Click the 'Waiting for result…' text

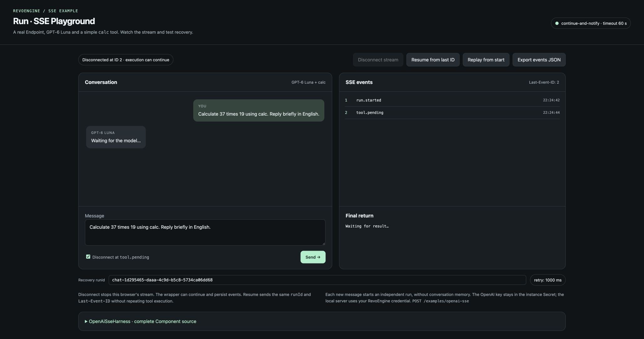[x=367, y=226]
